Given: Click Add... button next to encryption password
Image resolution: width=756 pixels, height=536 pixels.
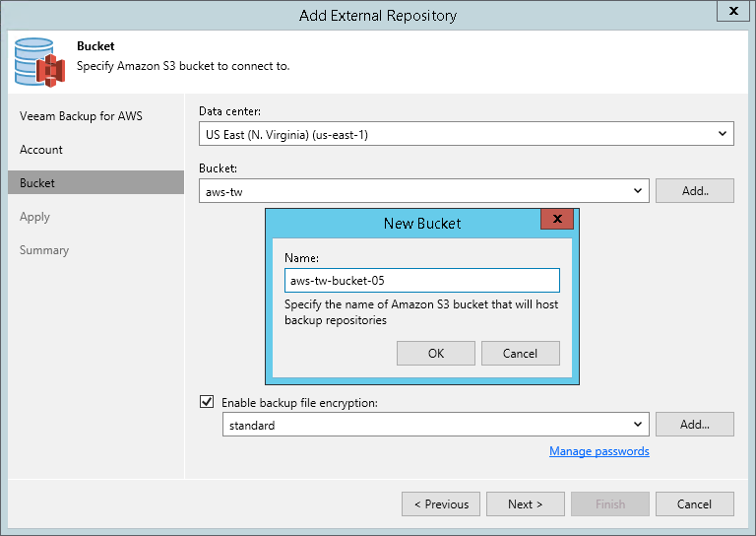Looking at the screenshot, I should [x=695, y=424].
